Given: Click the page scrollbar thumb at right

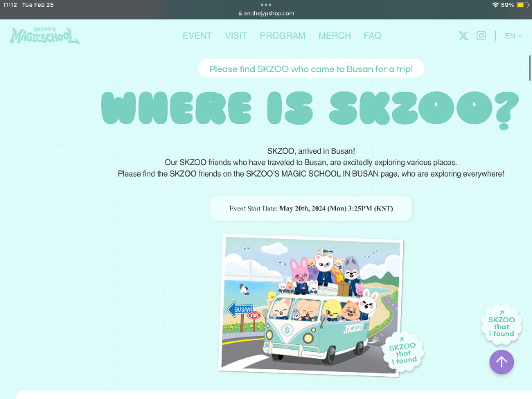Looking at the screenshot, I should coord(530,68).
